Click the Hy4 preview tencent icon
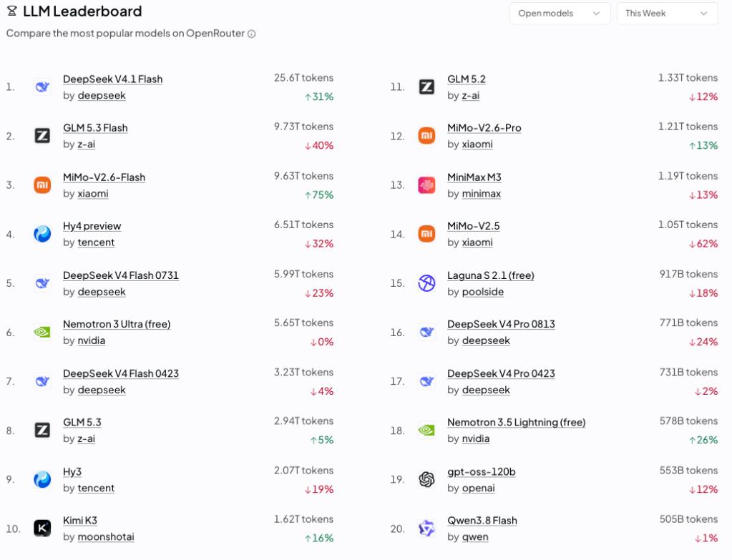This screenshot has height=560, width=732. pyautogui.click(x=42, y=234)
